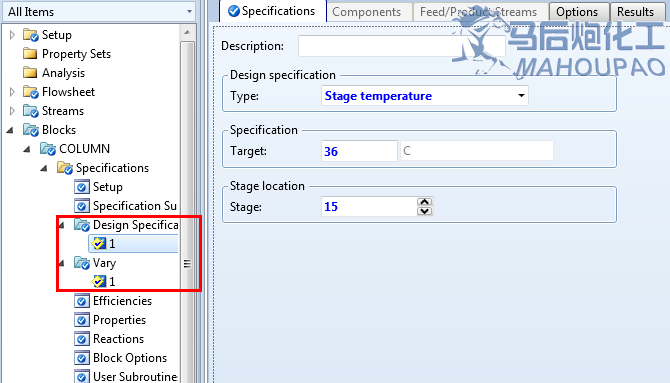Image resolution: width=670 pixels, height=383 pixels.
Task: Click the Property Sets folder icon
Action: 30,53
